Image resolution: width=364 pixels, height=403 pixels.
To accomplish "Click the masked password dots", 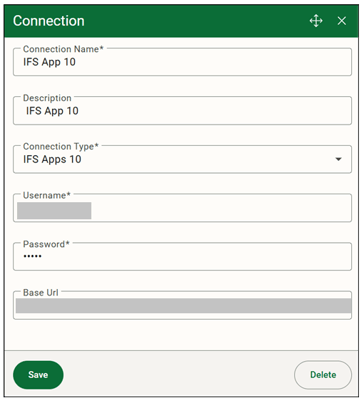I will point(32,256).
